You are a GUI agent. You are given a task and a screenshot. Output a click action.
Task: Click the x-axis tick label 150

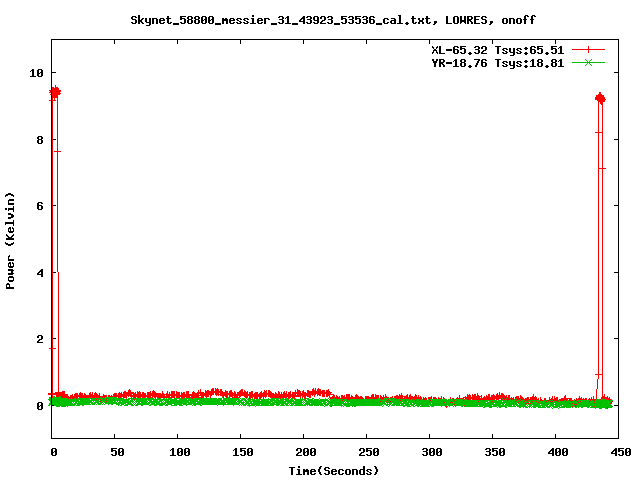pyautogui.click(x=243, y=452)
